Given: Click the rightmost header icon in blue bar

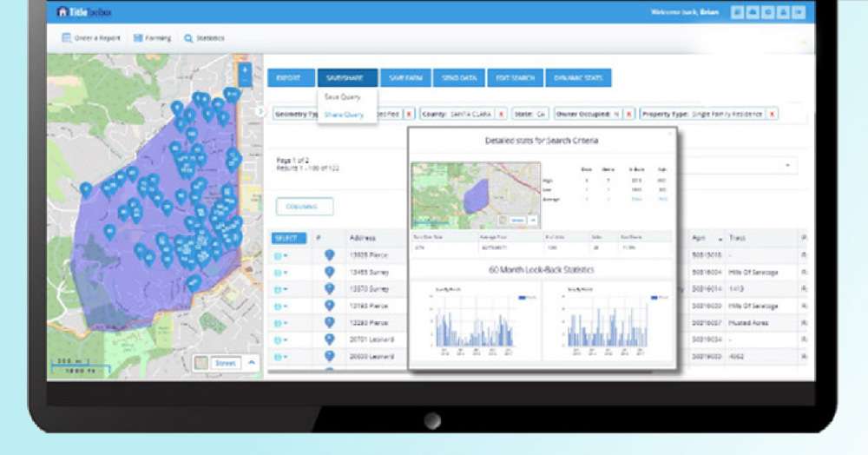Looking at the screenshot, I should [799, 12].
